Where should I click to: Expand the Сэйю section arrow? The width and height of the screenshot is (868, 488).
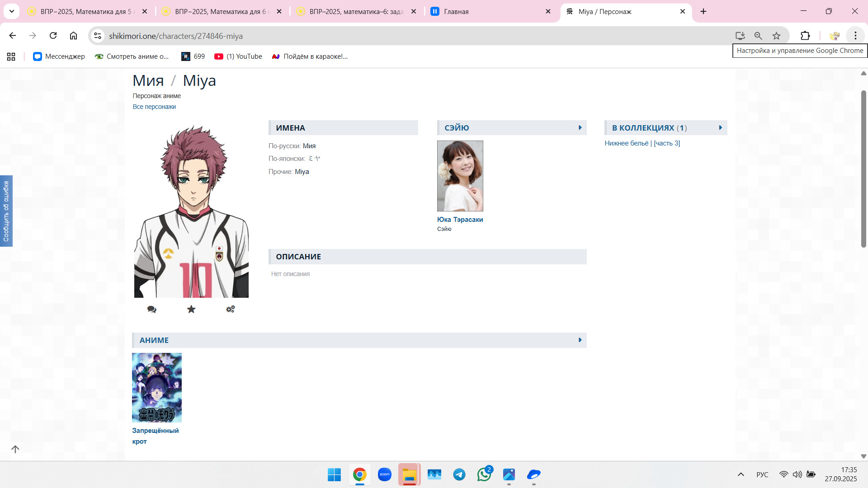pyautogui.click(x=580, y=128)
